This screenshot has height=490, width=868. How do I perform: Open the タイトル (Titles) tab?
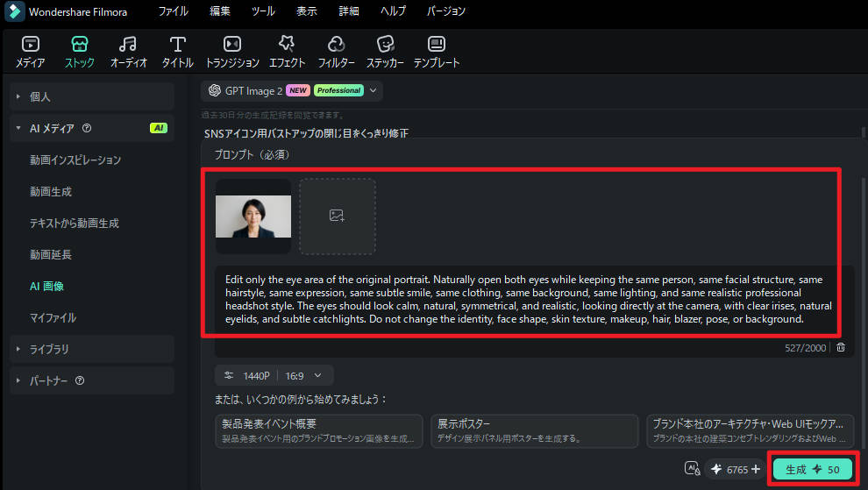coord(177,52)
